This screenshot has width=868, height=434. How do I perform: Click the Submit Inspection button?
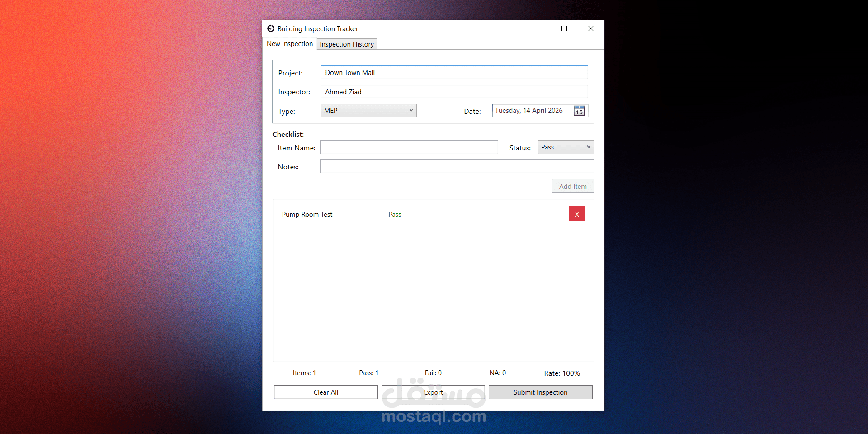(x=540, y=392)
